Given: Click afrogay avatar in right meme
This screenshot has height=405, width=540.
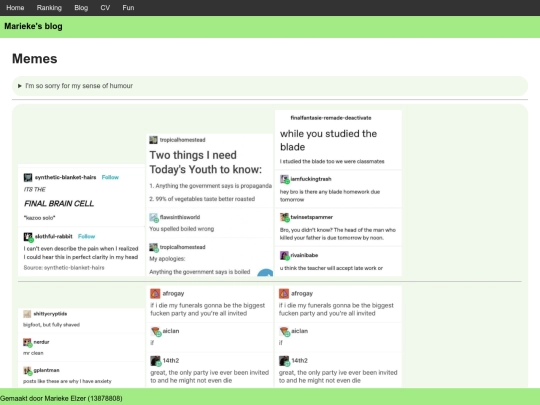Looking at the screenshot, I should click(x=284, y=293).
